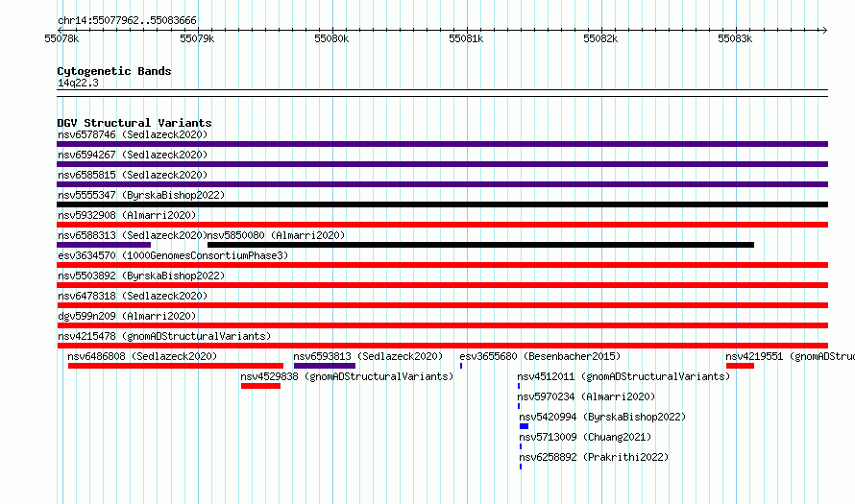Open nsv6486808 (Sedlazeck2020) label
This screenshot has width=855, height=504.
click(142, 356)
